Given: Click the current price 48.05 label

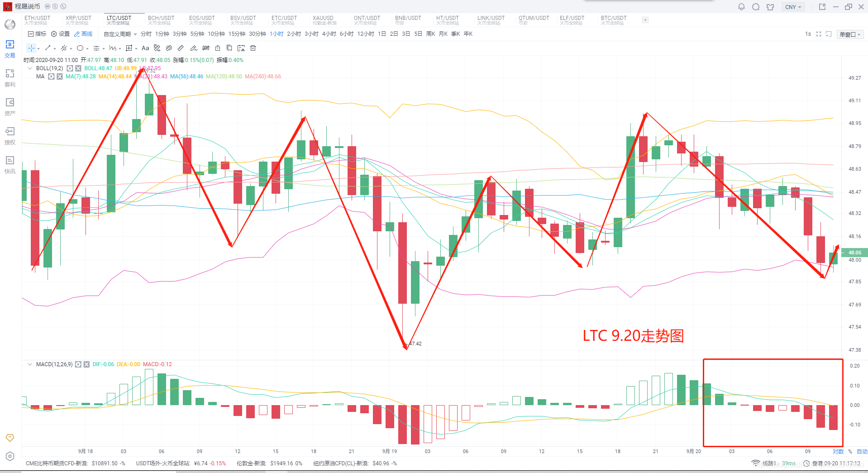Looking at the screenshot, I should [x=854, y=253].
